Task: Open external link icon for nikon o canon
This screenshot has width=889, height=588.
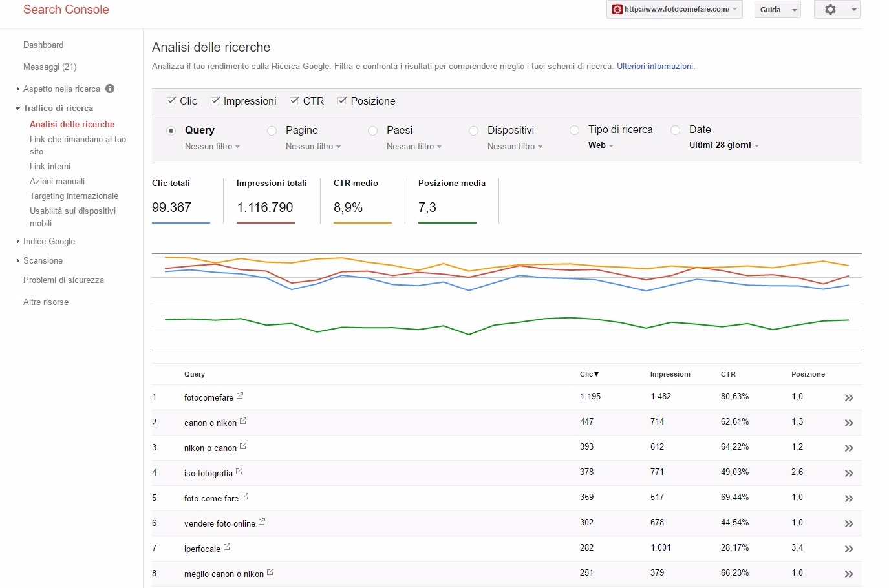Action: click(243, 446)
